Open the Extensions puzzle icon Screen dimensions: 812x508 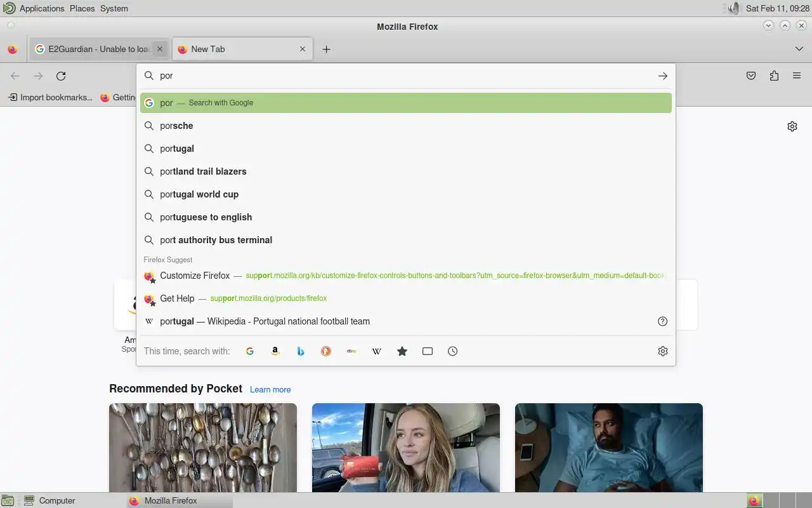pos(774,76)
